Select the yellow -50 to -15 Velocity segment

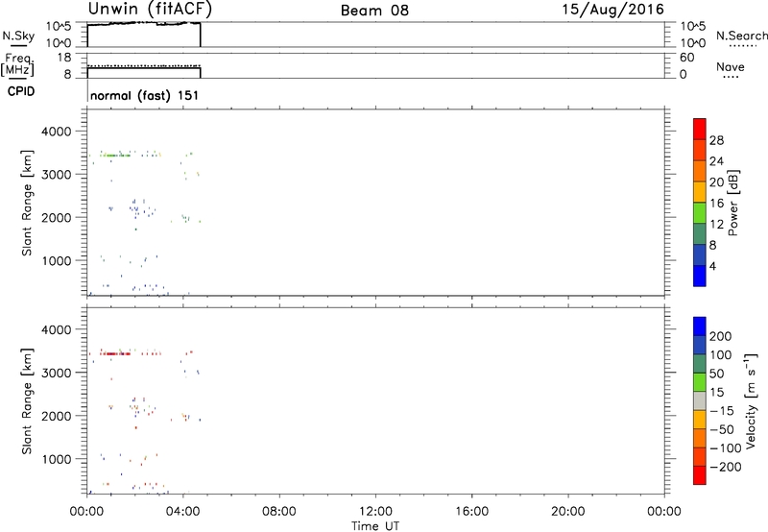700,420
